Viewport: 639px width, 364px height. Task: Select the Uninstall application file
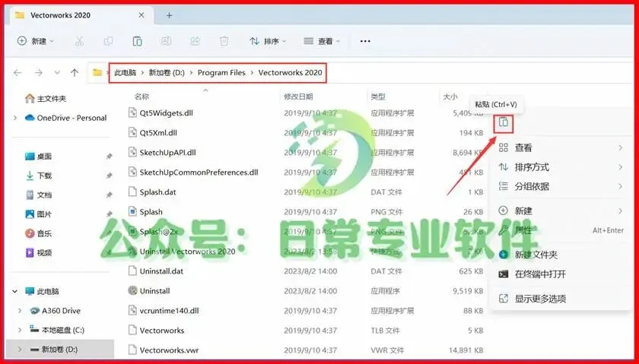coord(149,291)
